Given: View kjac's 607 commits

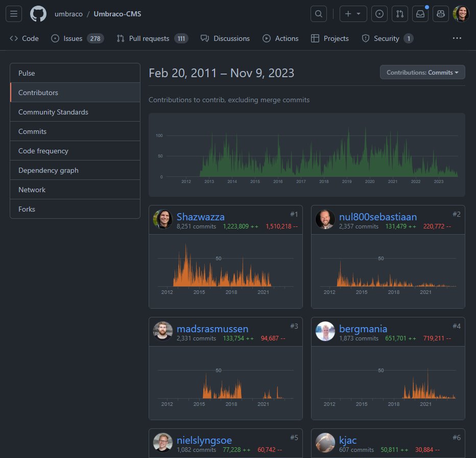Looking at the screenshot, I should pyautogui.click(x=356, y=450).
